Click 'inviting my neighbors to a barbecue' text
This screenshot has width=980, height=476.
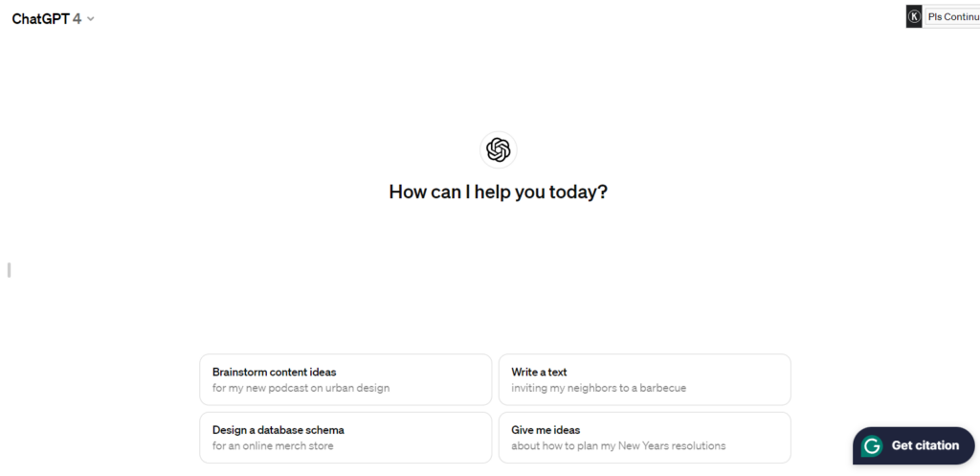click(x=598, y=388)
